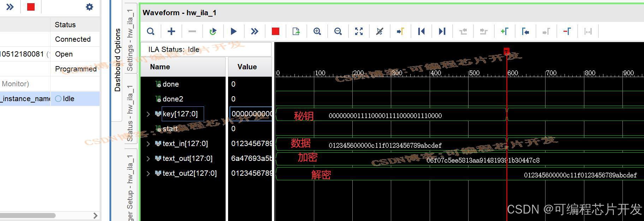Run trigger for this ILA core
This screenshot has width=644, height=221.
click(233, 31)
